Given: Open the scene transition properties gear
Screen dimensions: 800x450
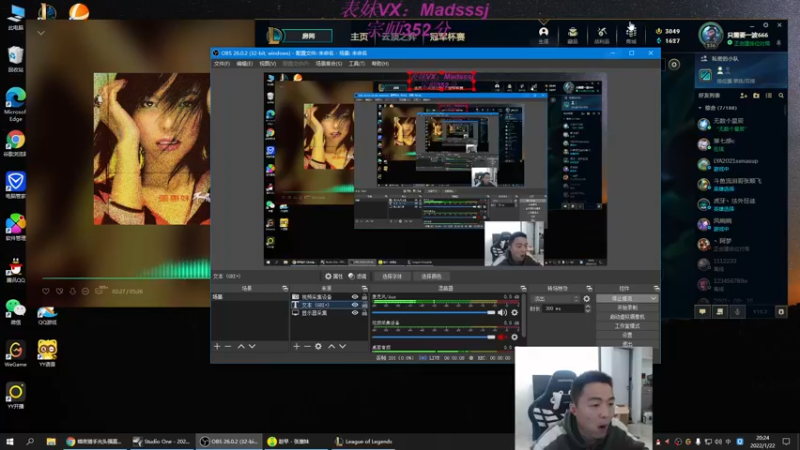Looking at the screenshot, I should click(587, 299).
